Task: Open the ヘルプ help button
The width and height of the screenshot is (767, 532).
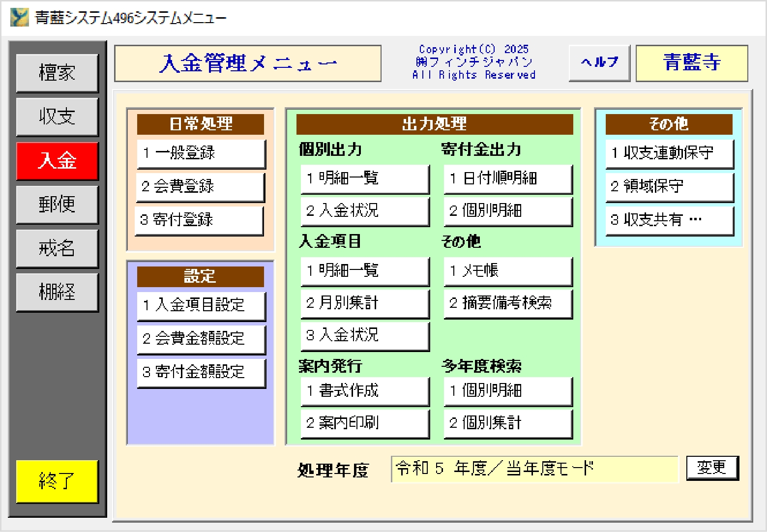Action: pos(599,62)
